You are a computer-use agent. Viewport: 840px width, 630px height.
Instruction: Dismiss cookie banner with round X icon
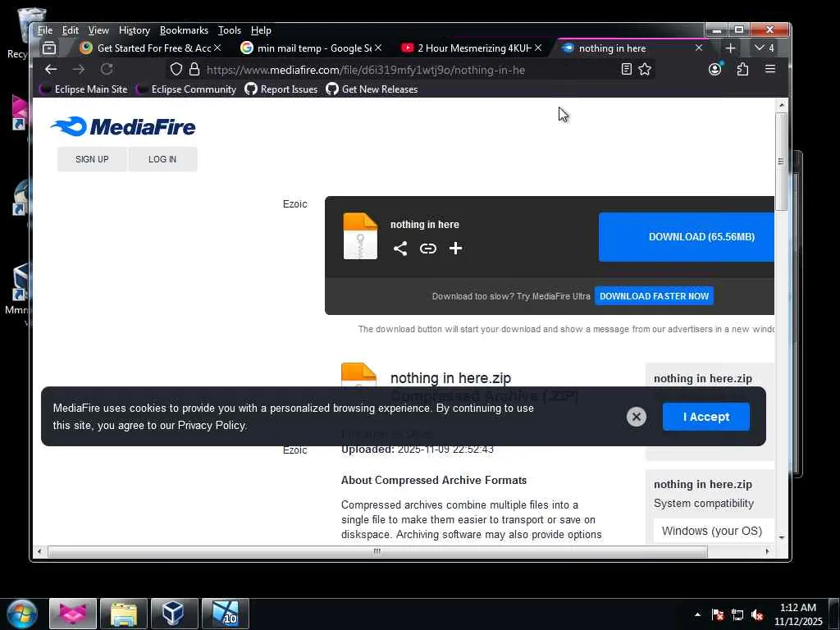[x=637, y=417]
